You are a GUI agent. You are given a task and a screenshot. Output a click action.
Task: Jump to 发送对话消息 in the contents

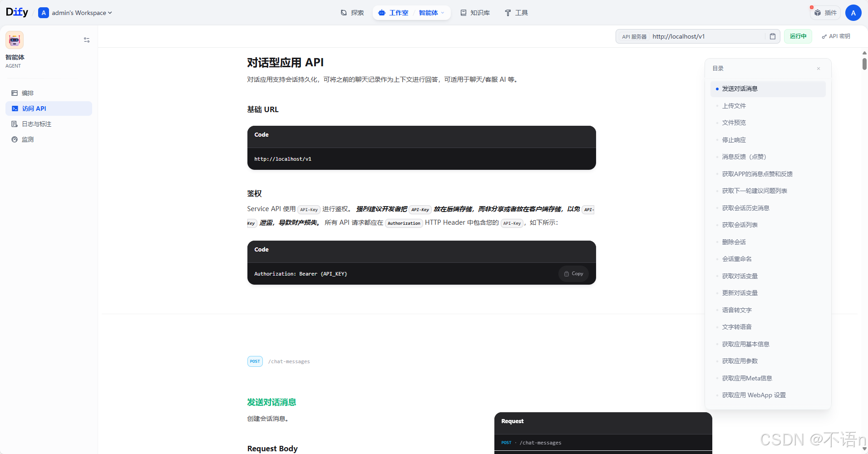(768, 89)
